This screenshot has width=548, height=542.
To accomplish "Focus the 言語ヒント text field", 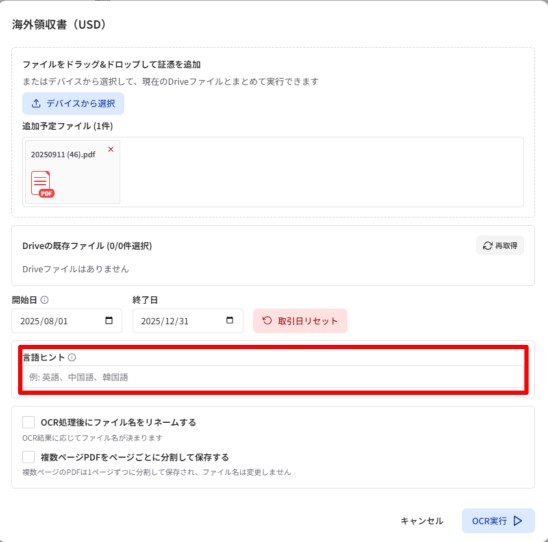I will (x=273, y=377).
